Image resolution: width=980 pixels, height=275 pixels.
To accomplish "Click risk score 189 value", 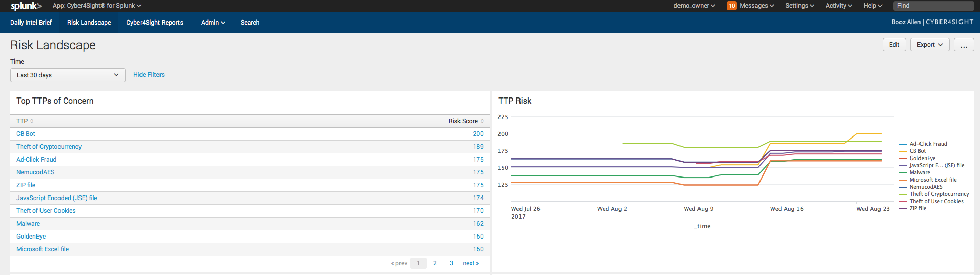I will point(478,147).
